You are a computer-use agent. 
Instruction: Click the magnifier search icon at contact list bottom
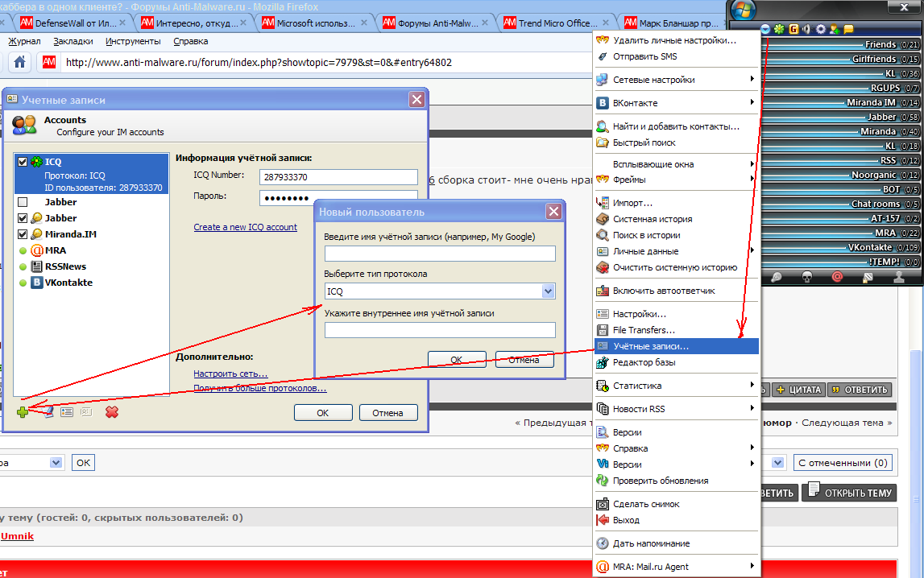(x=776, y=277)
